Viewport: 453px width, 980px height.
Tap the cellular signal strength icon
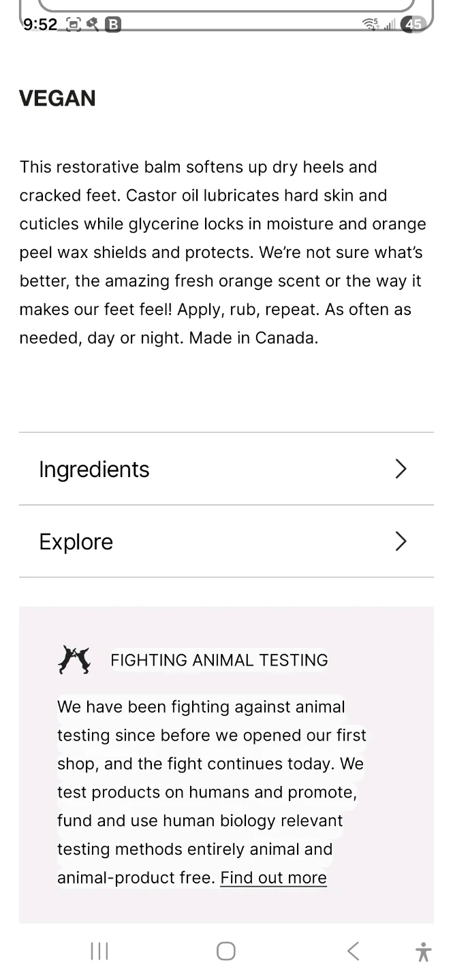click(x=389, y=25)
